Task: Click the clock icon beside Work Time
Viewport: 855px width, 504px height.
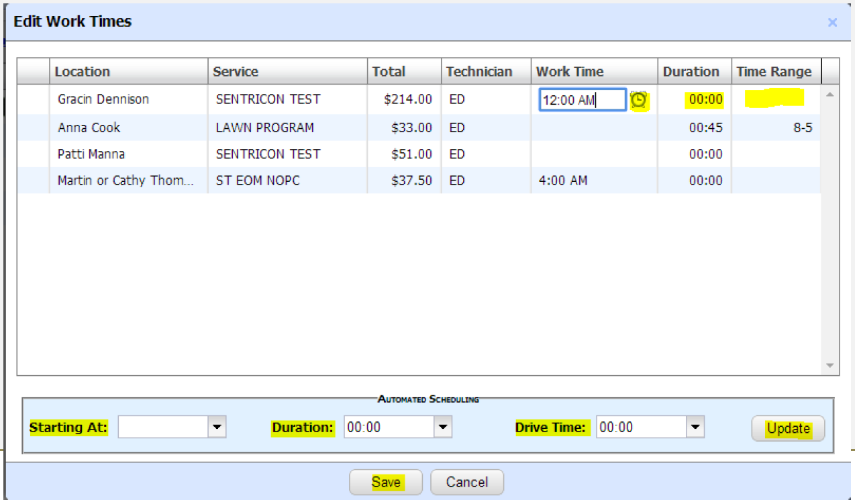Action: (639, 100)
